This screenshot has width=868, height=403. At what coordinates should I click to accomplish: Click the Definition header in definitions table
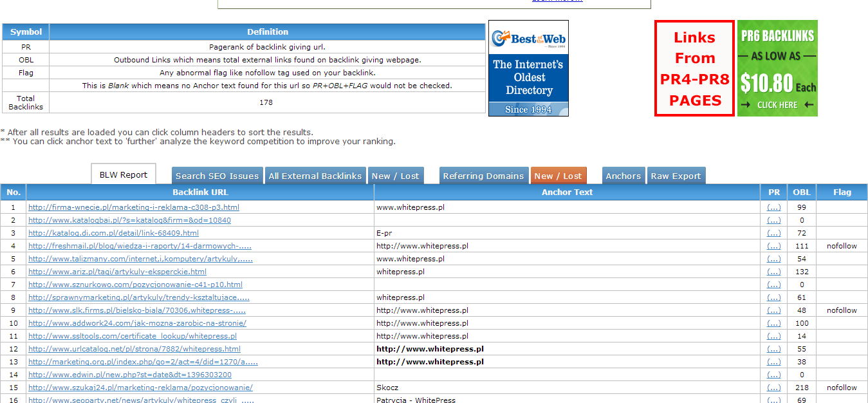coord(267,32)
